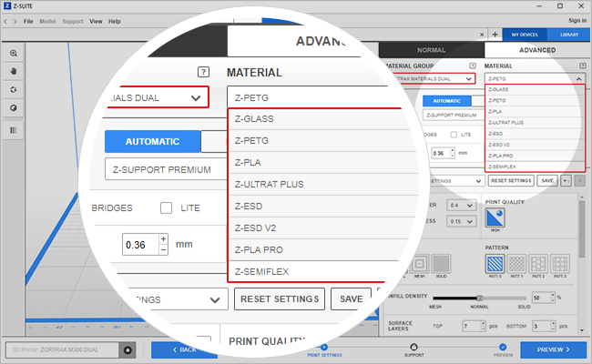Open the LIBRARY tab
The image size is (592, 364).
tap(569, 35)
